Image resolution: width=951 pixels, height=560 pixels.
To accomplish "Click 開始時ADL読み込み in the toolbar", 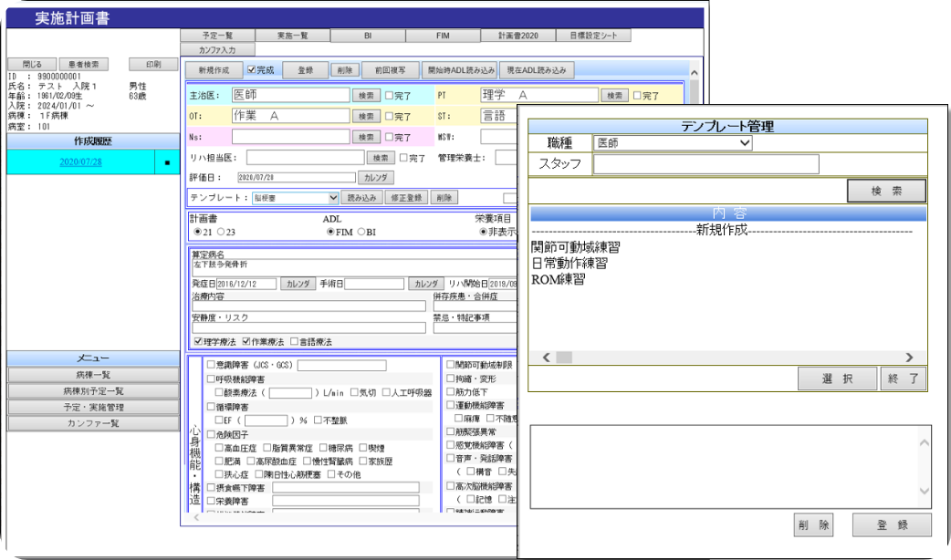I will click(461, 70).
